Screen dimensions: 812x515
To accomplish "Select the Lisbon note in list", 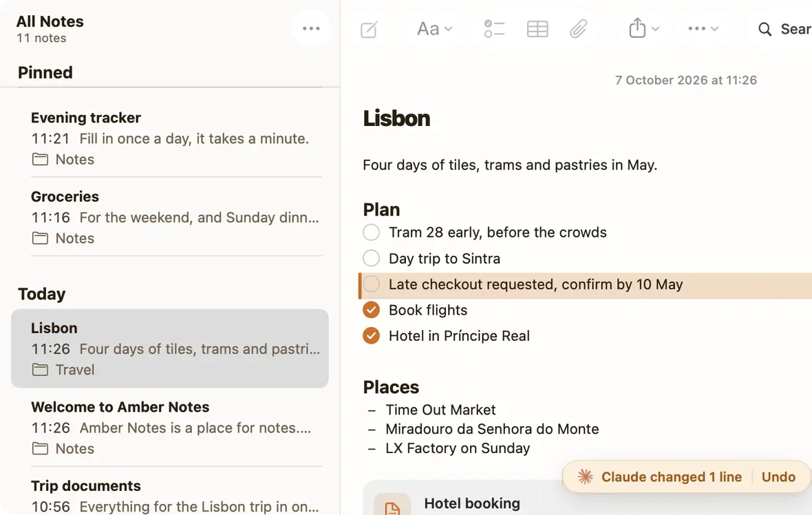I will 170,348.
